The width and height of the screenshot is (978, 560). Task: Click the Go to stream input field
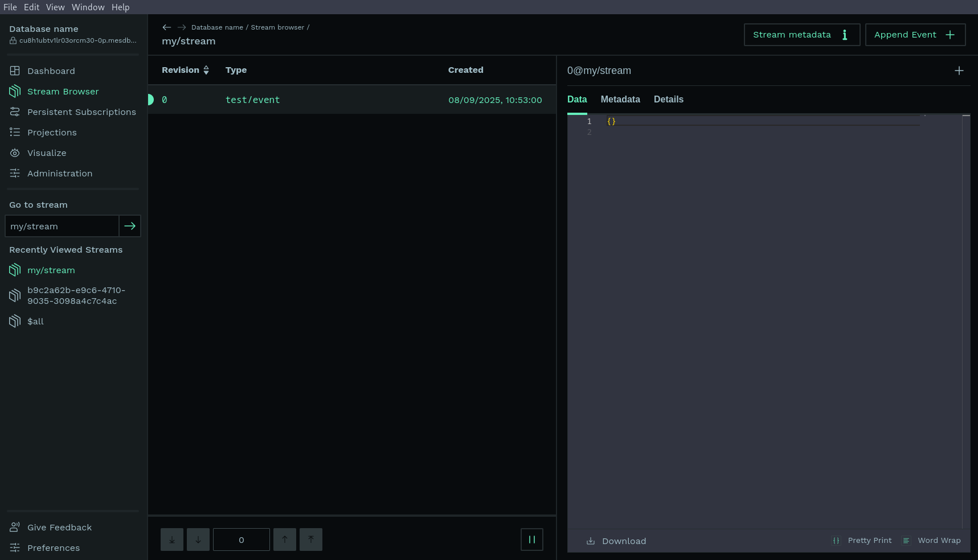pyautogui.click(x=62, y=226)
